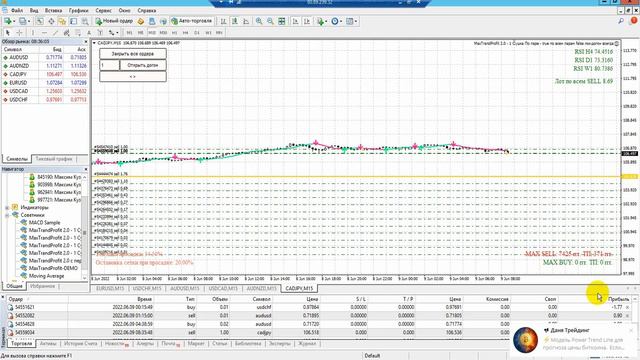Toggle the Terminal window icon
Screen dimensions: 640x360
(x=73, y=21)
